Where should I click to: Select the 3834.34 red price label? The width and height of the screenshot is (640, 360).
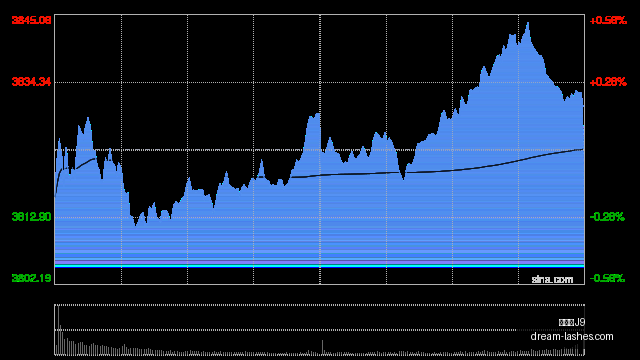coord(31,82)
